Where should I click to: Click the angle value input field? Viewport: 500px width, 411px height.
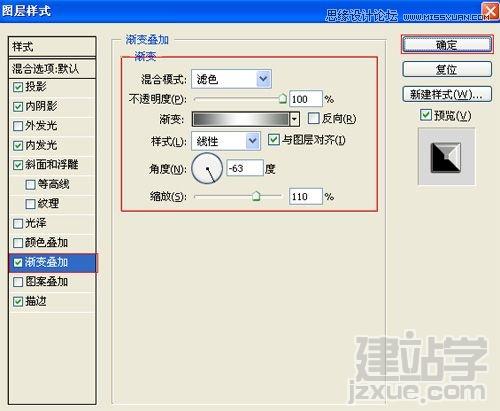(x=245, y=168)
